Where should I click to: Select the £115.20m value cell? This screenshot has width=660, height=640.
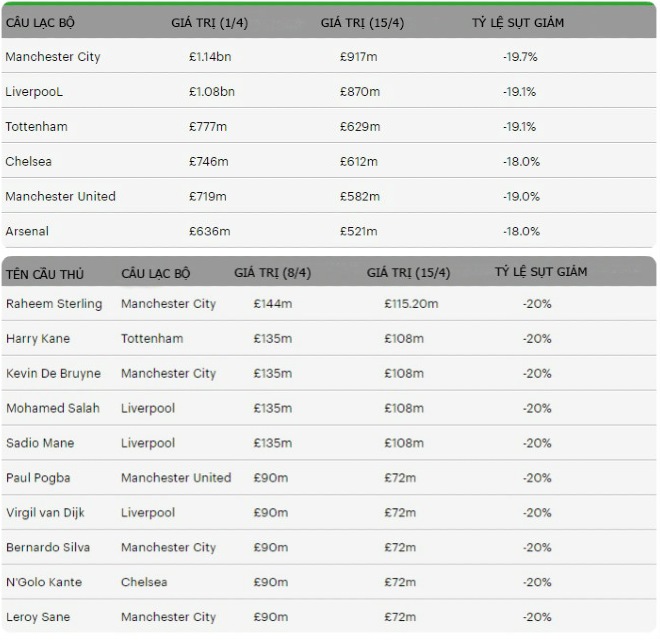(x=411, y=304)
